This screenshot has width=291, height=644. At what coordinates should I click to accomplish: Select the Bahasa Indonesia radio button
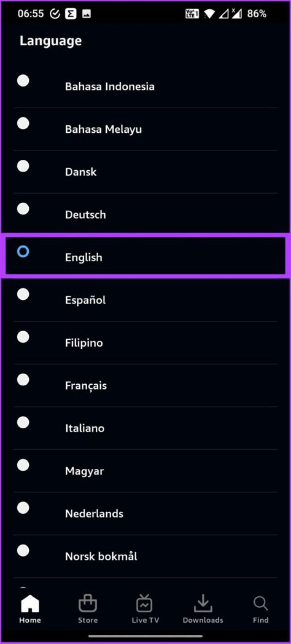23,80
